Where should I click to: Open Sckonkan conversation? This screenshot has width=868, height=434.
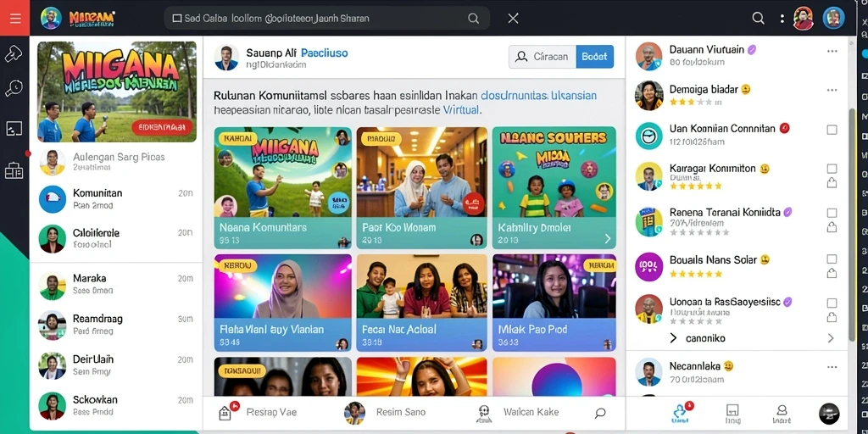click(116, 406)
